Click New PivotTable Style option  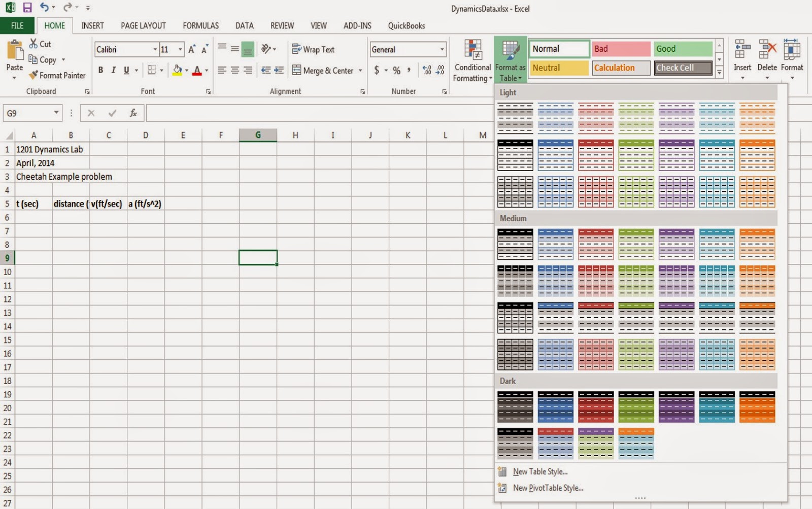point(547,488)
